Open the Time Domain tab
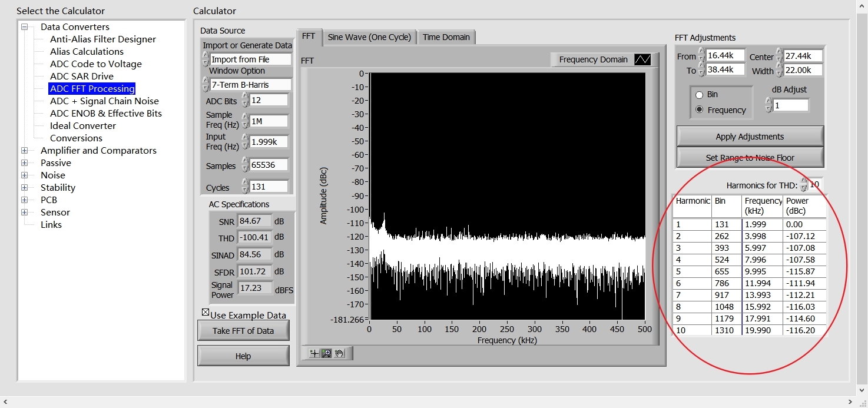 [446, 37]
